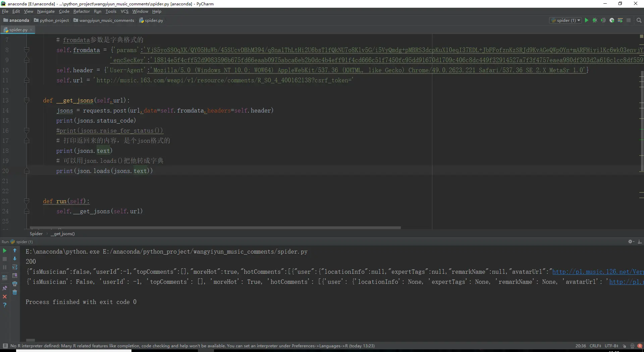Run spider with coverage icon
The image size is (644, 352).
(603, 20)
